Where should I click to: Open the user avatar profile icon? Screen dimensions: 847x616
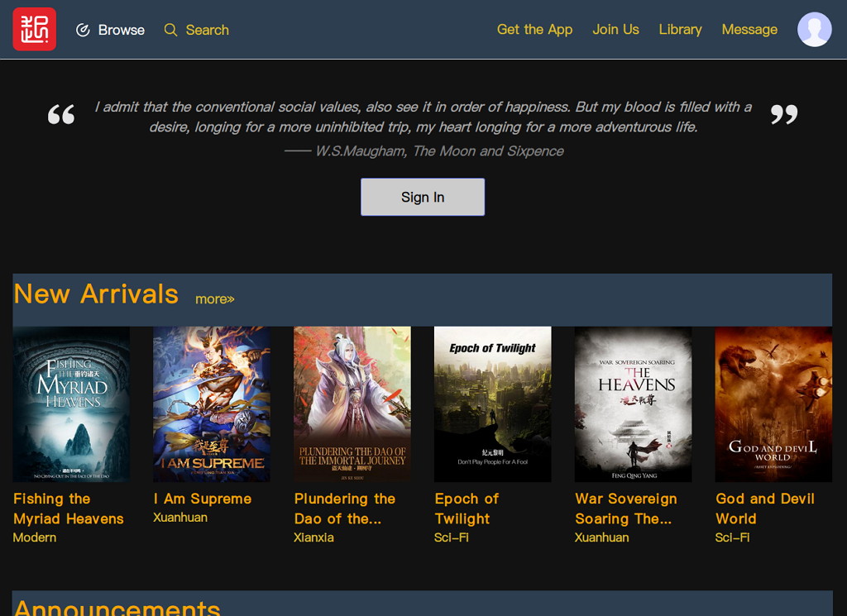point(814,29)
